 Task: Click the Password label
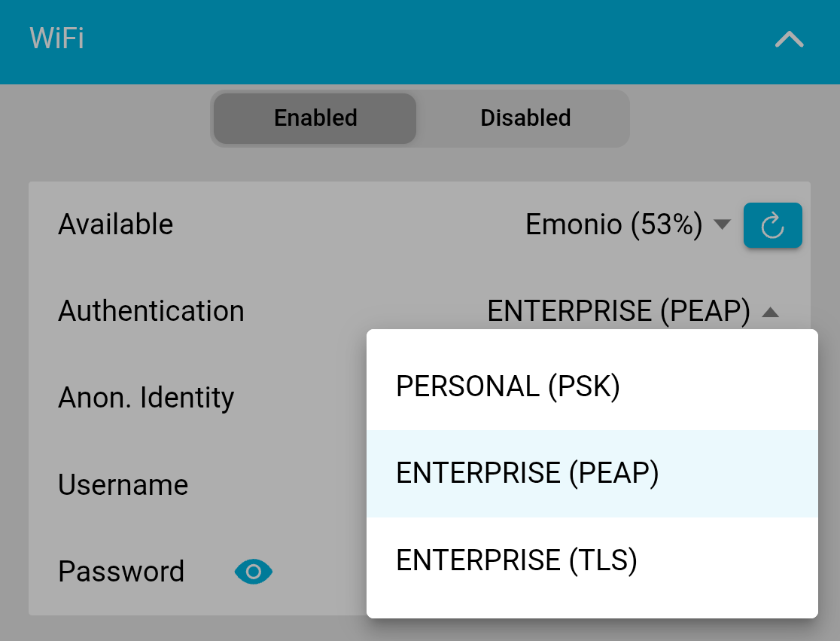(x=121, y=572)
